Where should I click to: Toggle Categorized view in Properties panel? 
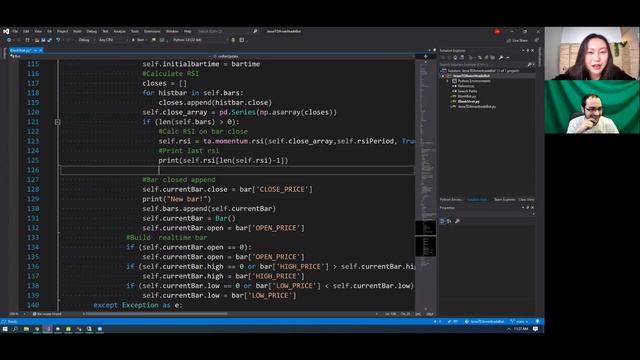tap(442, 221)
